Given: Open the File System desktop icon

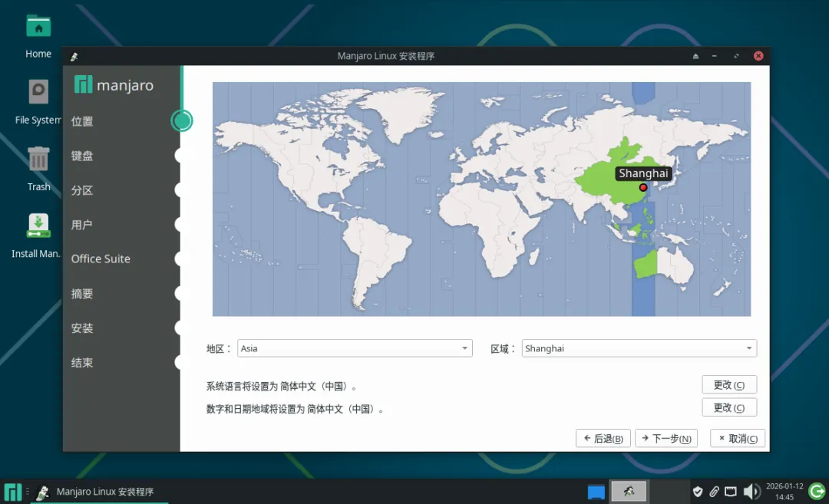Looking at the screenshot, I should pyautogui.click(x=38, y=93).
